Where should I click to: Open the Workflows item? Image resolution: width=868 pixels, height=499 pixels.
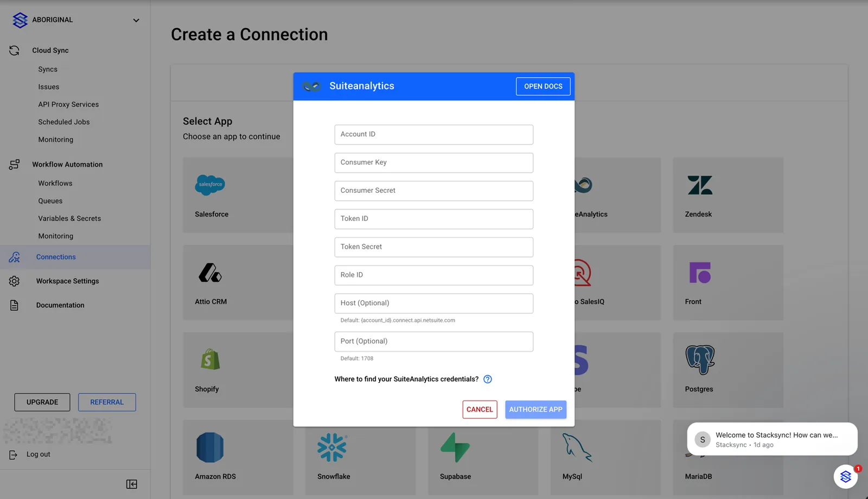coord(55,184)
